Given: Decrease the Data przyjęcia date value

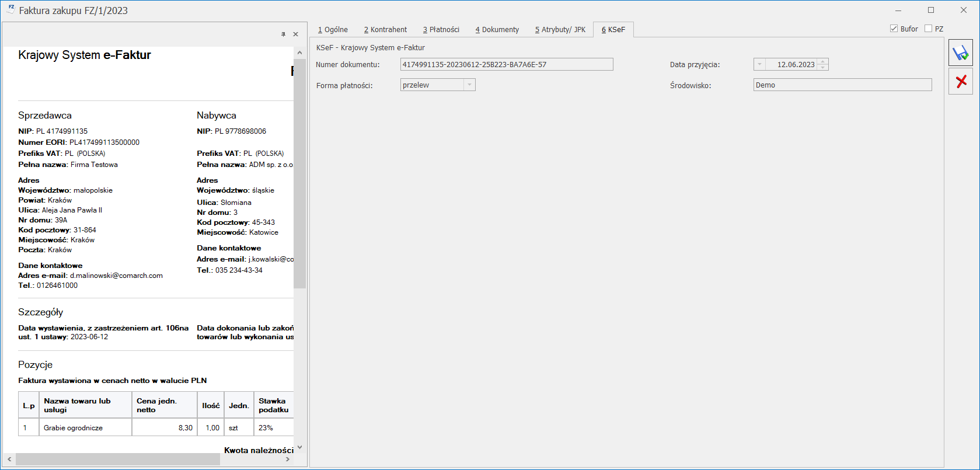Looking at the screenshot, I should point(822,67).
